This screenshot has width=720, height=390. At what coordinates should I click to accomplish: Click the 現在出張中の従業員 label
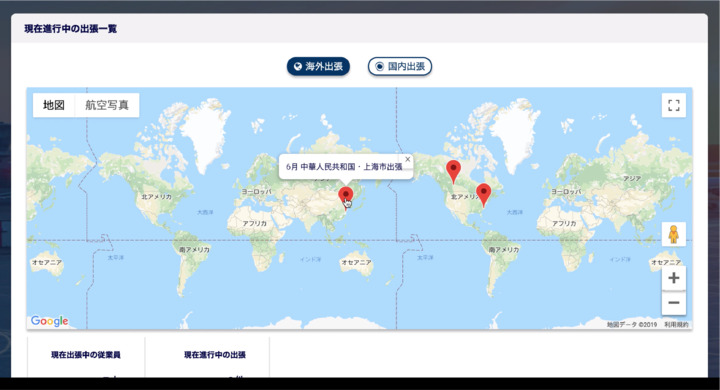tap(86, 355)
